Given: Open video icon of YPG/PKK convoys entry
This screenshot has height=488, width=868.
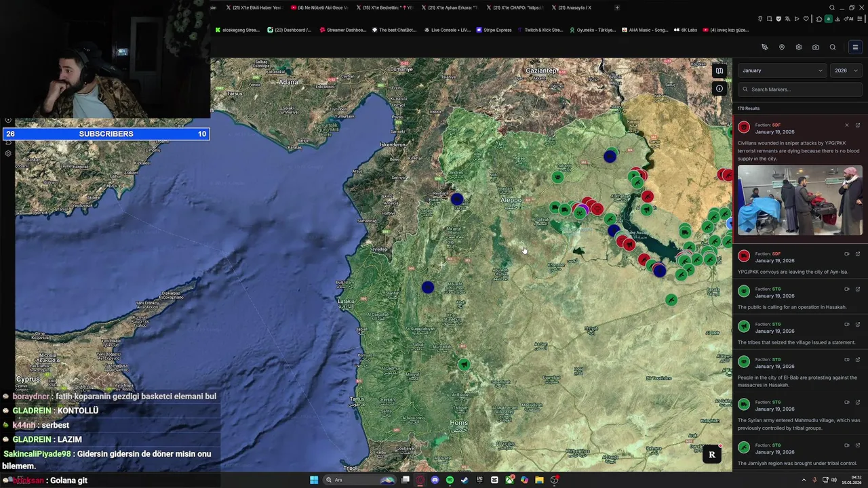Looking at the screenshot, I should tap(846, 254).
